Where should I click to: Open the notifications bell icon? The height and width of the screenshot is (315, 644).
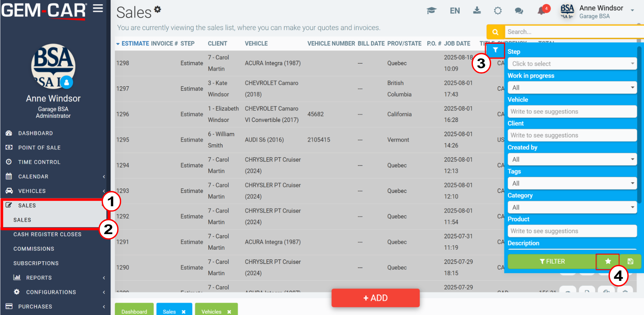pos(542,11)
